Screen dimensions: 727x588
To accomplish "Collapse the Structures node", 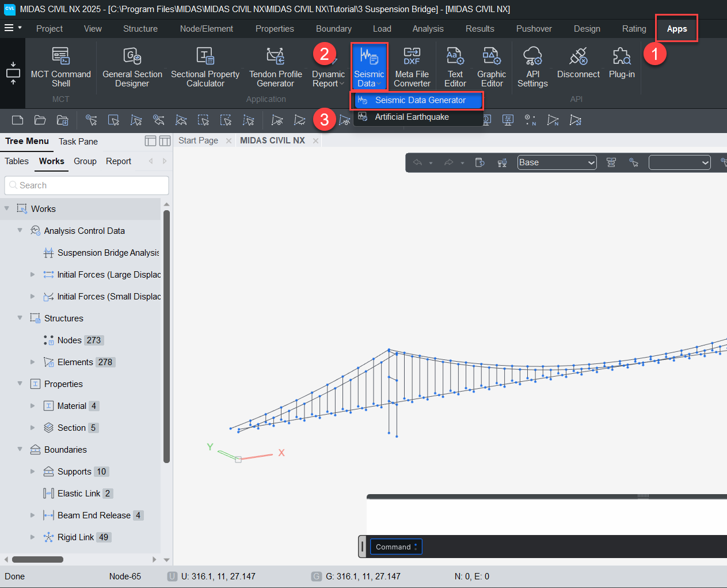I will pyautogui.click(x=20, y=318).
